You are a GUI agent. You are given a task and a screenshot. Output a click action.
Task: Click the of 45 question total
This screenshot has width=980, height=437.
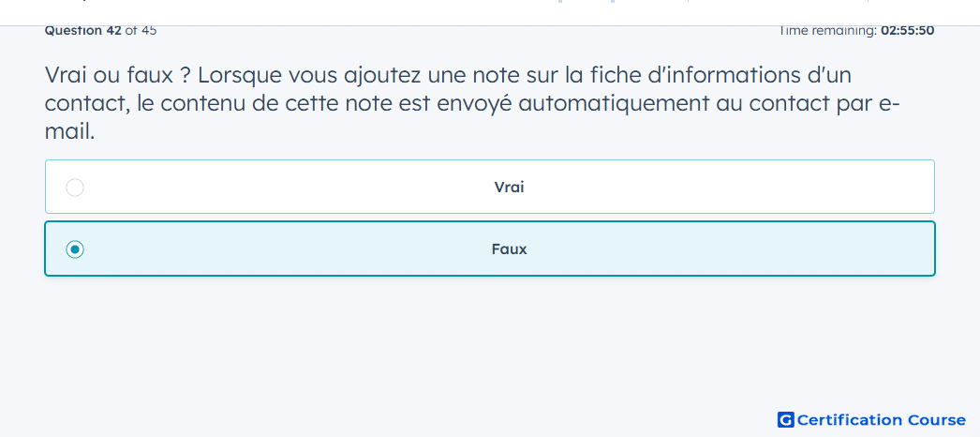pos(141,30)
